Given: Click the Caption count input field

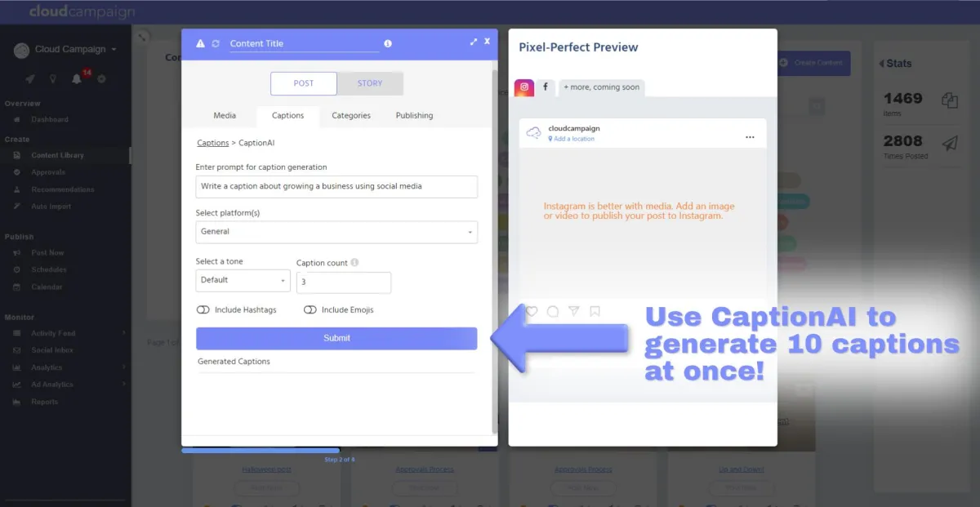Looking at the screenshot, I should 344,282.
